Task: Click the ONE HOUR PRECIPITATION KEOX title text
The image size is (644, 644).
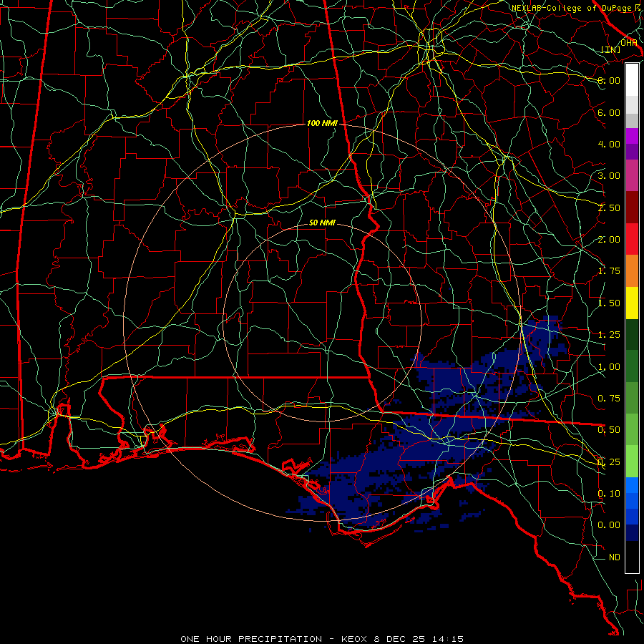Action: [x=322, y=639]
